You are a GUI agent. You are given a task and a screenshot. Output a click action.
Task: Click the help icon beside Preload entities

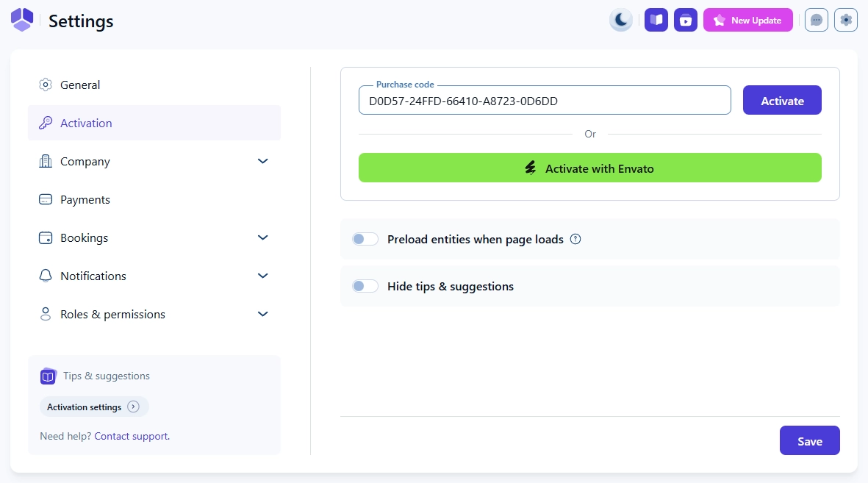(575, 239)
